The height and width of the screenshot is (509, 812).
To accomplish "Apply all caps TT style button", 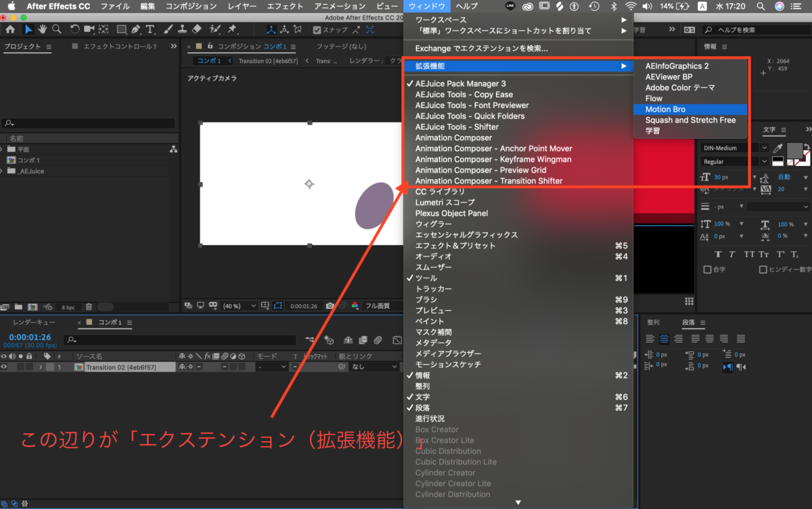I will pyautogui.click(x=749, y=254).
